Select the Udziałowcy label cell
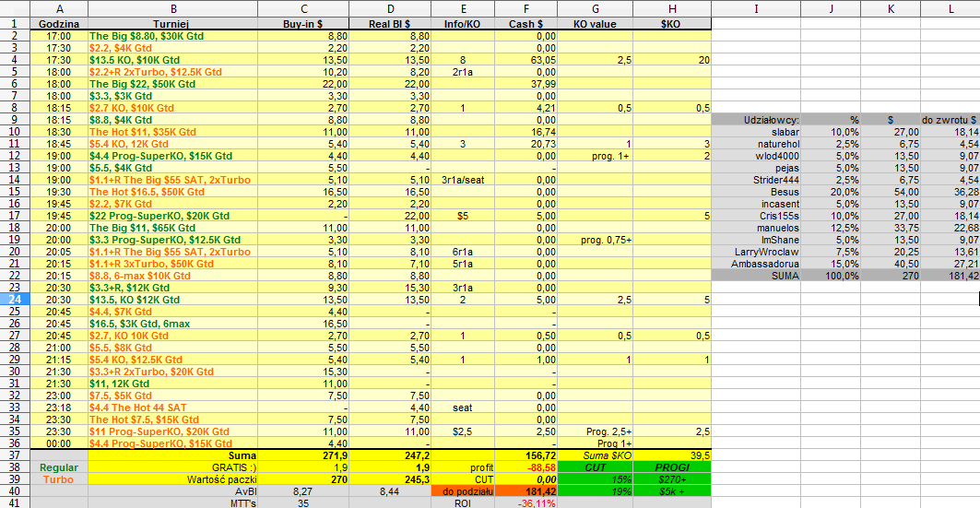This screenshot has height=508, width=980. pyautogui.click(x=756, y=119)
